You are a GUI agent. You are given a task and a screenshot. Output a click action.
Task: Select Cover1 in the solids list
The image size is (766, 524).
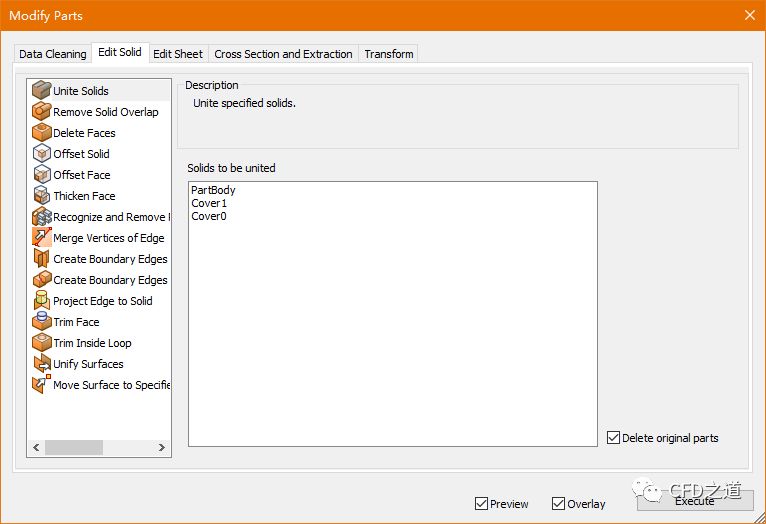[209, 203]
